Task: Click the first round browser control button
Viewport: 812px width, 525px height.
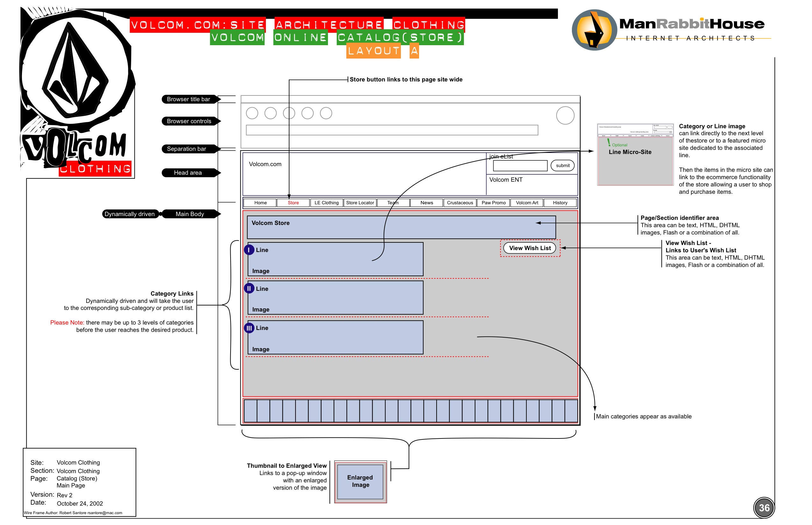Action: 252,113
